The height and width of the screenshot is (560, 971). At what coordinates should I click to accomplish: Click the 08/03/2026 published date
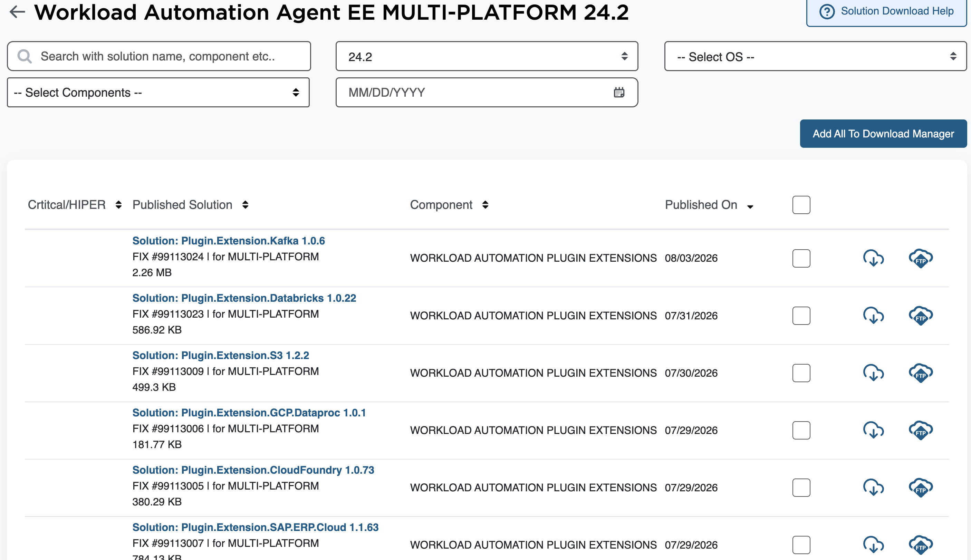click(x=691, y=258)
